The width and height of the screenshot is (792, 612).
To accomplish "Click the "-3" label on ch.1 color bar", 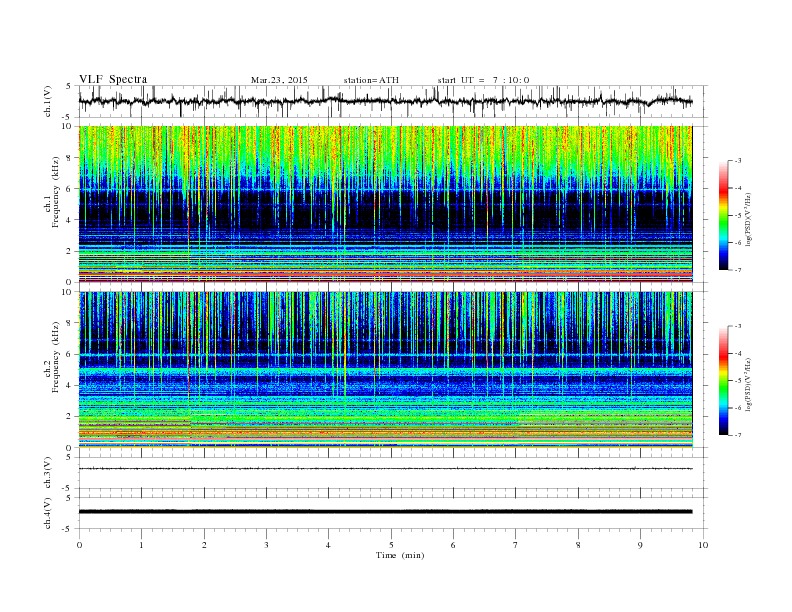I will [737, 161].
